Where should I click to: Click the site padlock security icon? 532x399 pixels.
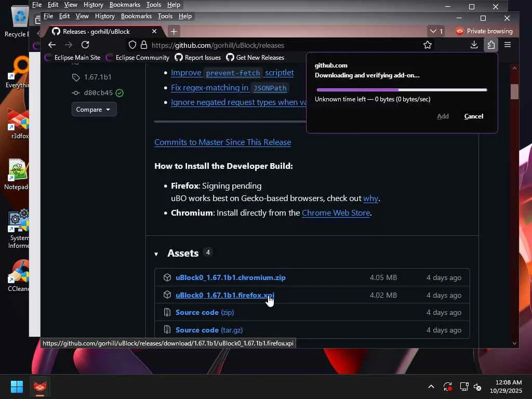pos(144,45)
